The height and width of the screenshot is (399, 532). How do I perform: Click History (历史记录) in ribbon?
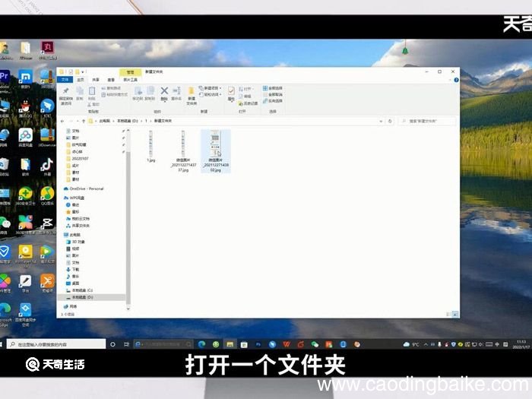(248, 103)
